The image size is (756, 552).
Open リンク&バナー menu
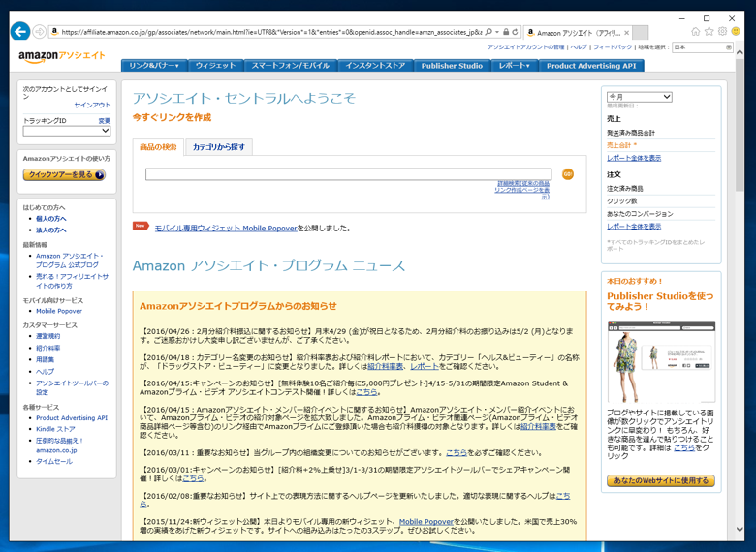(x=154, y=66)
